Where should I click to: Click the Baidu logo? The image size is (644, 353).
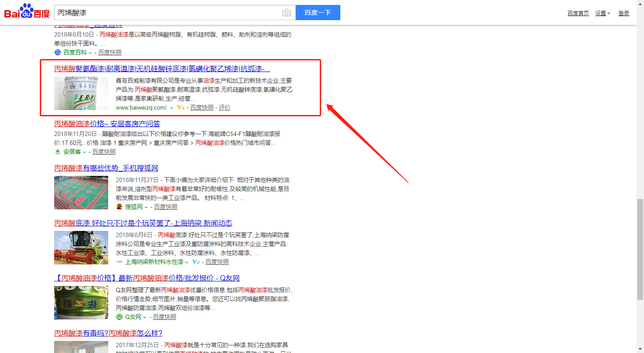pyautogui.click(x=27, y=11)
